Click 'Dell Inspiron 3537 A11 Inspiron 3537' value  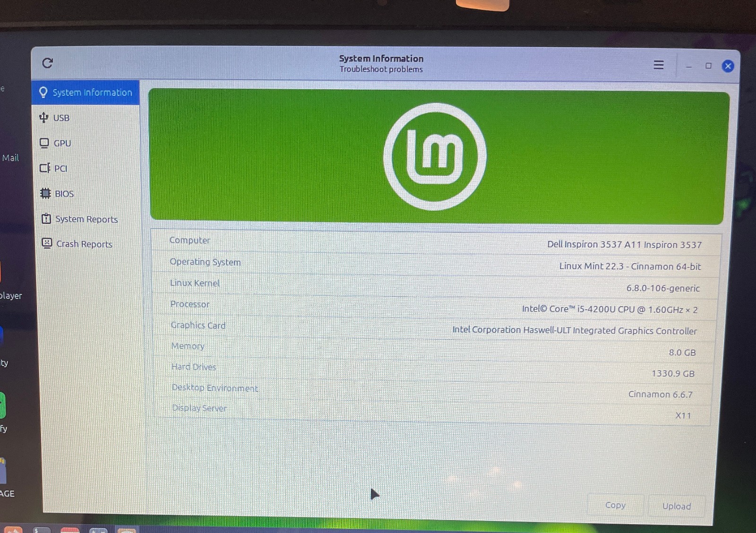pyautogui.click(x=624, y=245)
